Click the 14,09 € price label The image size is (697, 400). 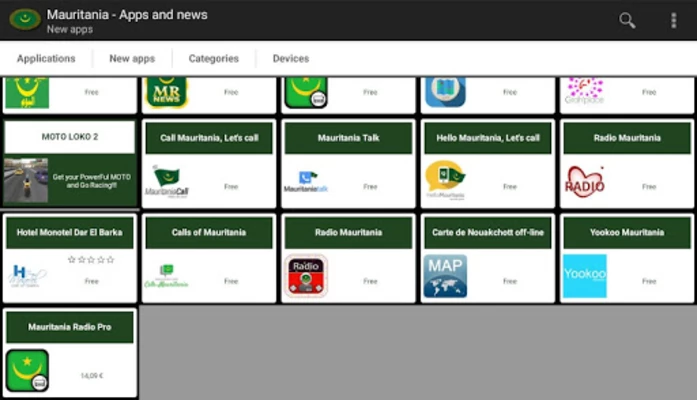tap(92, 376)
